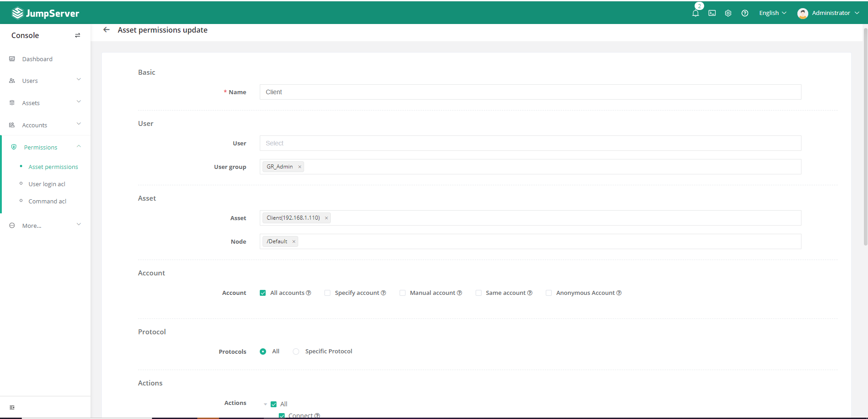Viewport: 868px width, 419px height.
Task: Remove the Client(192.168.1.110) asset tag
Action: 326,218
